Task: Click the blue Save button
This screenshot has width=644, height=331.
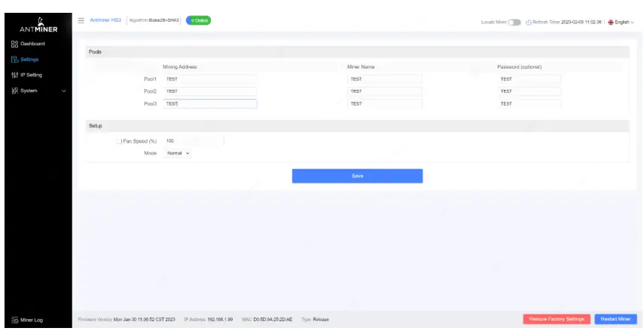Action: (x=357, y=176)
